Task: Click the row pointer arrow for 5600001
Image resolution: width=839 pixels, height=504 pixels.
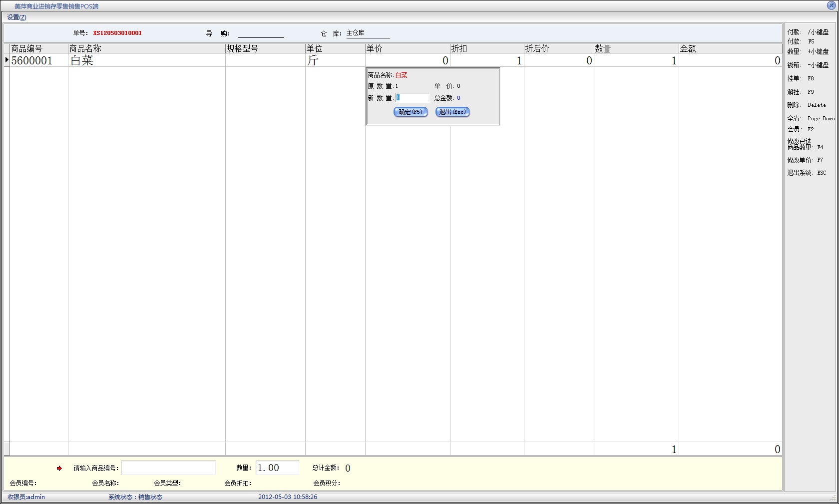Action: click(7, 60)
